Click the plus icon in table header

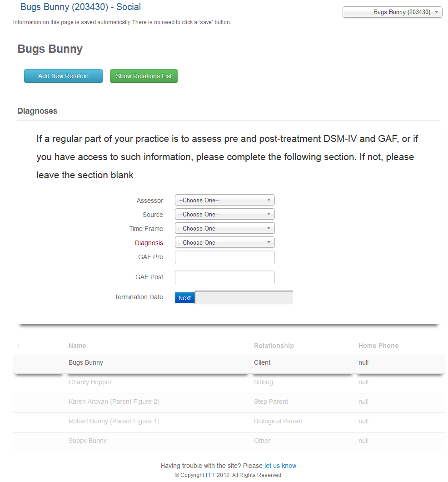click(19, 346)
